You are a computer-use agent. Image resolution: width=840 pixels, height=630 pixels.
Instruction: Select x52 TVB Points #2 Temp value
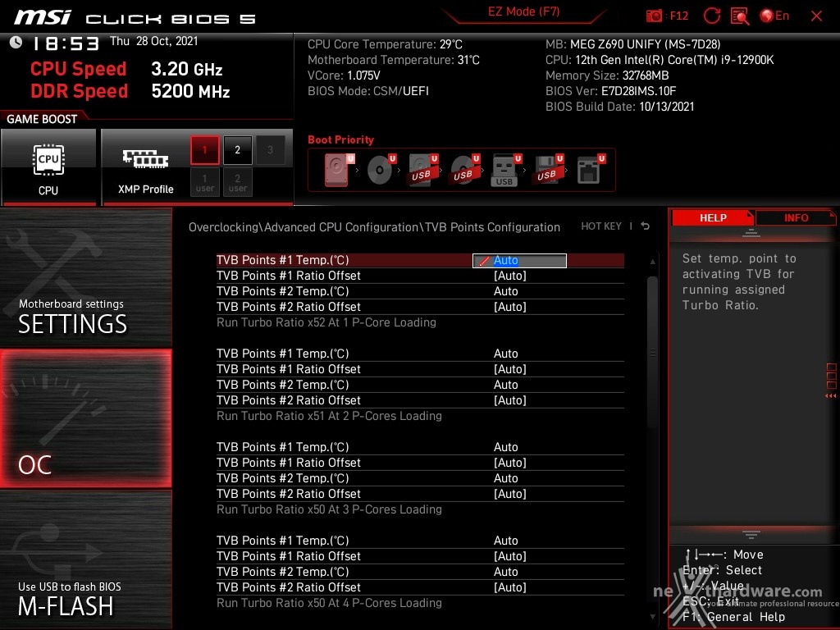click(505, 291)
